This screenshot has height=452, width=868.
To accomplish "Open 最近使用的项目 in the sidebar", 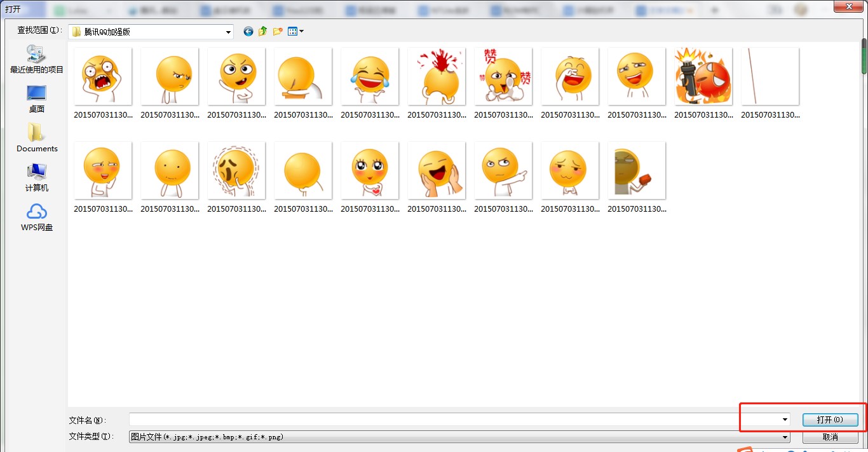I will [36, 60].
